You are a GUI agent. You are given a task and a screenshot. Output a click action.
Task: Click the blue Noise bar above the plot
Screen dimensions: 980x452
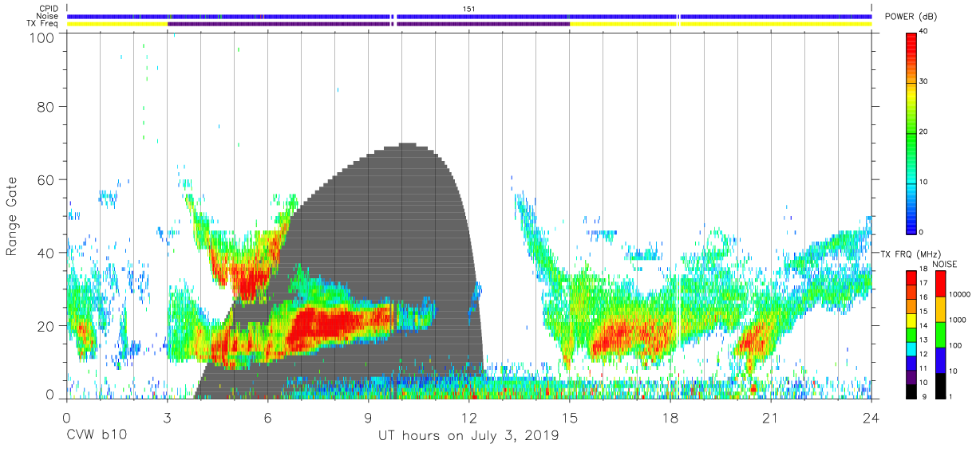pyautogui.click(x=469, y=16)
